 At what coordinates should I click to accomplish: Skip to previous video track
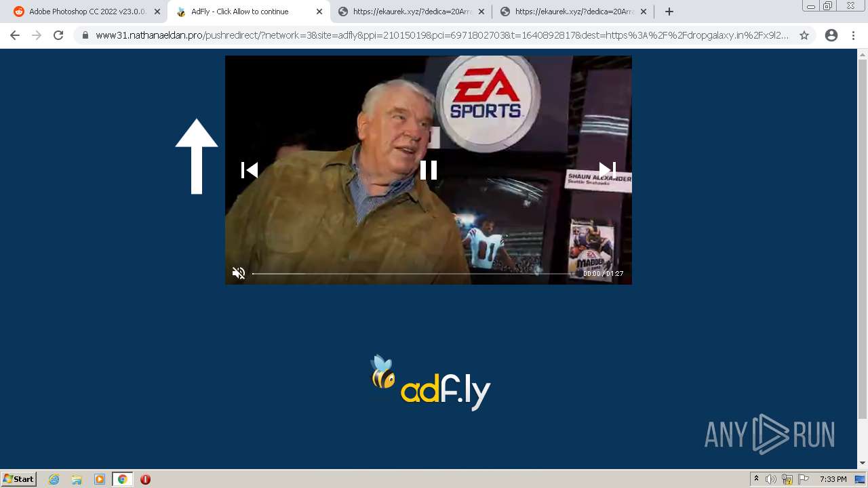(x=250, y=170)
